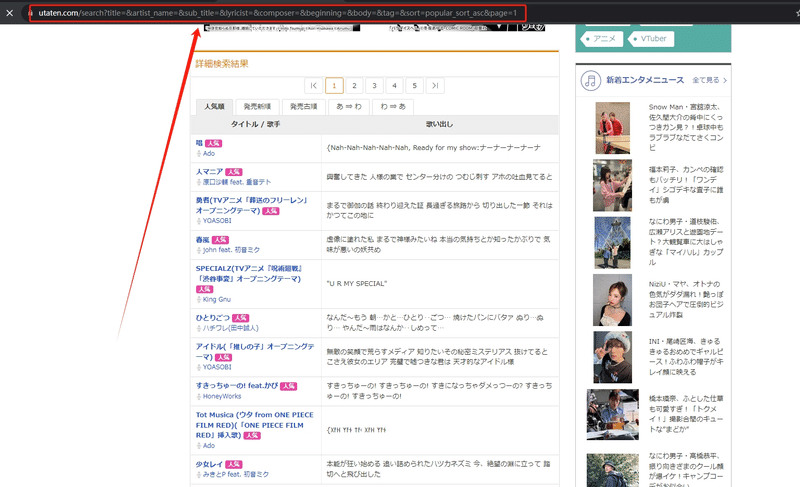Open Snow Man・宮舘涼太 news thumbnail

[x=612, y=128]
